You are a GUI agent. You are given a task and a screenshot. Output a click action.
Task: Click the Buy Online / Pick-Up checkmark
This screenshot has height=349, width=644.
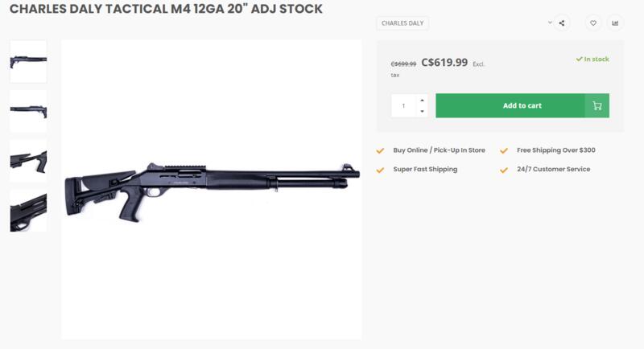tap(381, 150)
